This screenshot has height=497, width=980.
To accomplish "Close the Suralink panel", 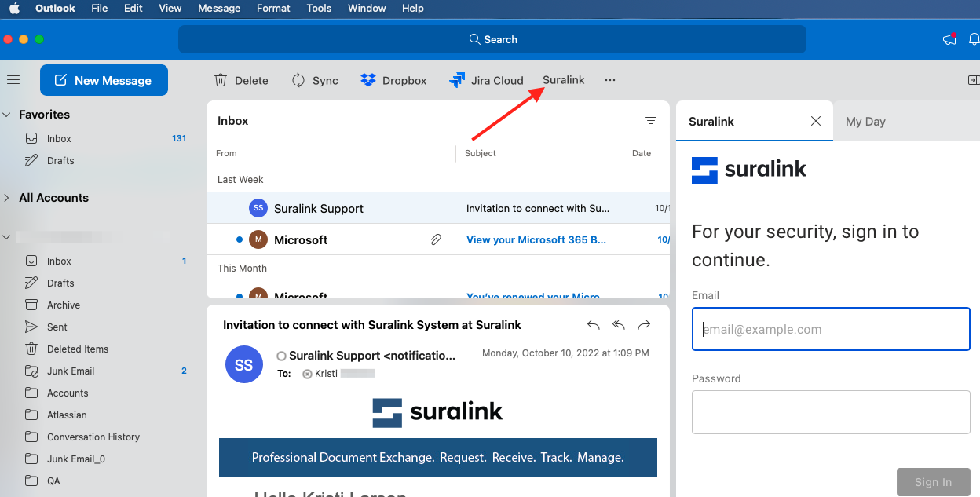I will point(816,121).
